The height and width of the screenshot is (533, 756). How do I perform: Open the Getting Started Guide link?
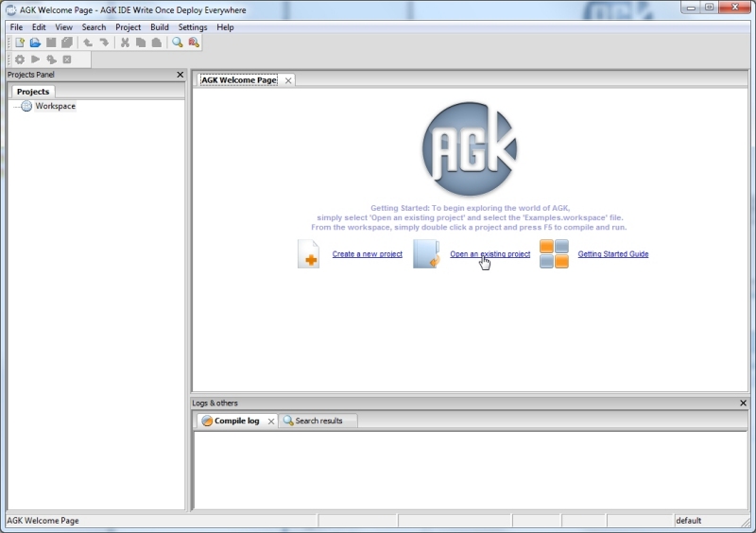(x=613, y=253)
